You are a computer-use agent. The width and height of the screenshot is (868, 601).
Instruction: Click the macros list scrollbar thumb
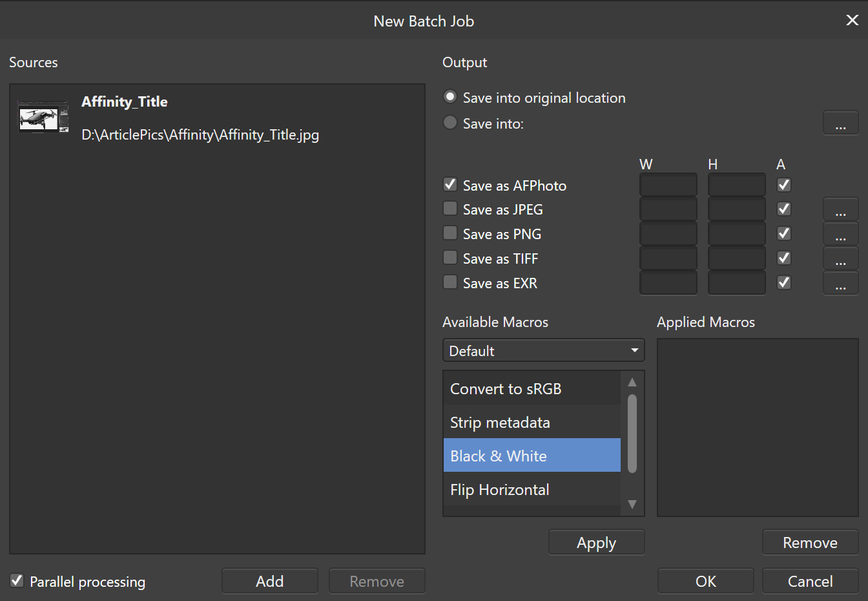pos(632,433)
